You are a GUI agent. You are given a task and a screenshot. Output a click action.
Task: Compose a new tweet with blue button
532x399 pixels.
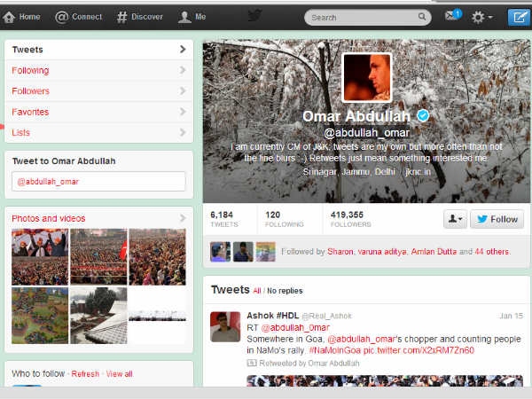[x=519, y=17]
